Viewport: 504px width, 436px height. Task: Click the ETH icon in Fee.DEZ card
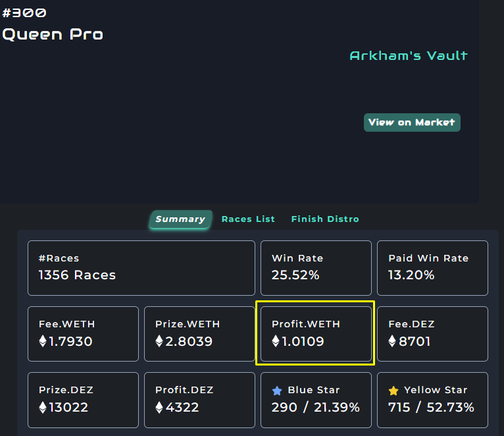392,341
